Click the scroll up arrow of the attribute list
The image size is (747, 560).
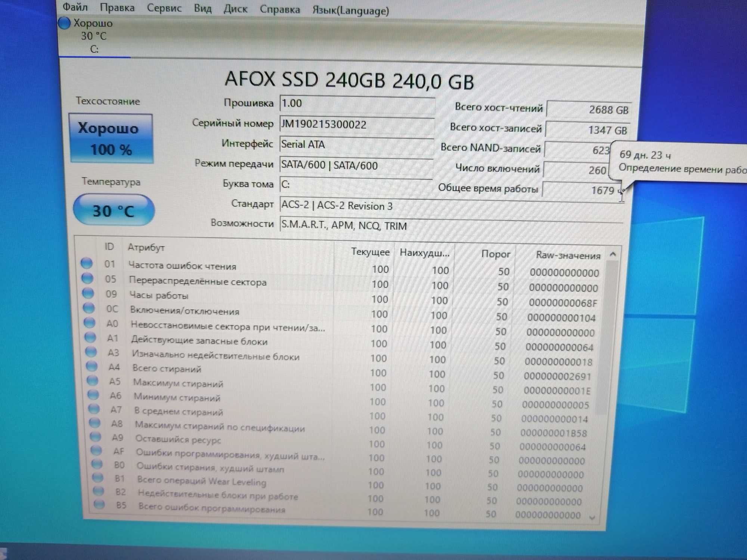[613, 254]
